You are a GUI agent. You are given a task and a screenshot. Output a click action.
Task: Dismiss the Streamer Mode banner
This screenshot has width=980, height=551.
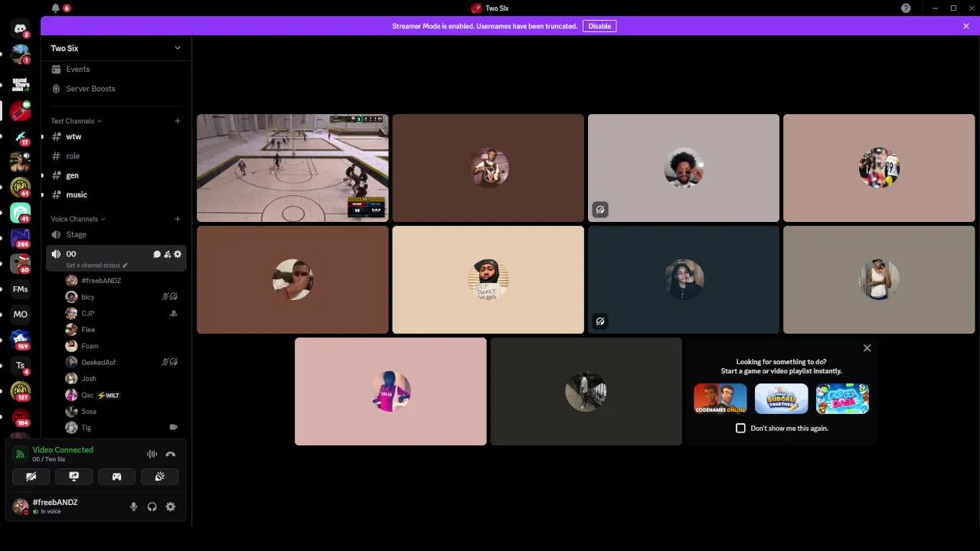[966, 26]
